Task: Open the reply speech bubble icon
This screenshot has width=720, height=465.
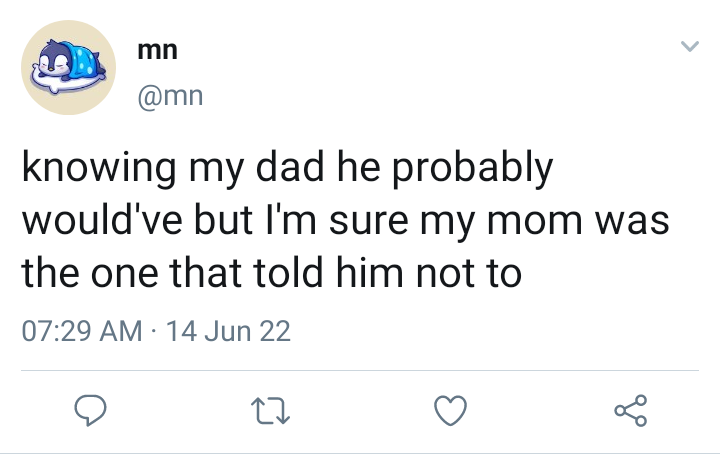Action: click(90, 410)
